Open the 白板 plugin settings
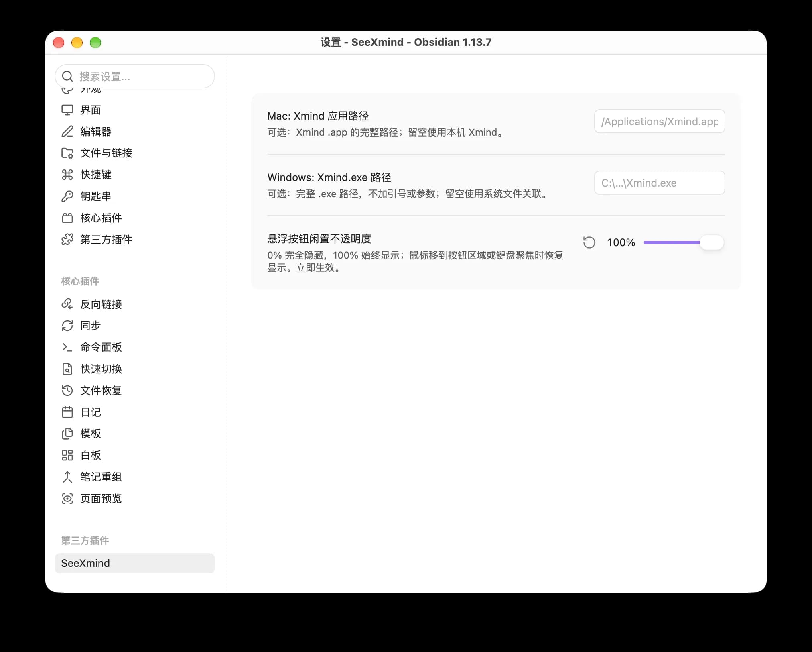Image resolution: width=812 pixels, height=652 pixels. click(x=135, y=455)
